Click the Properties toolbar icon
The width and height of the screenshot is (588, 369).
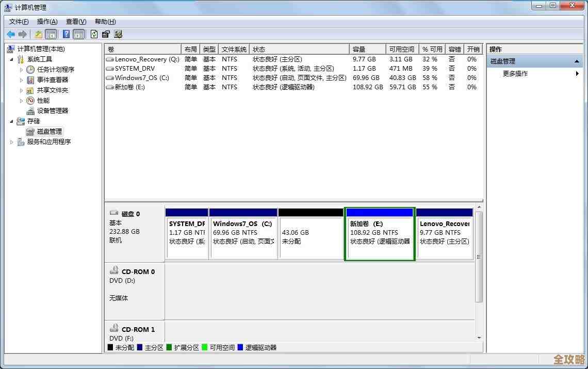click(x=106, y=34)
